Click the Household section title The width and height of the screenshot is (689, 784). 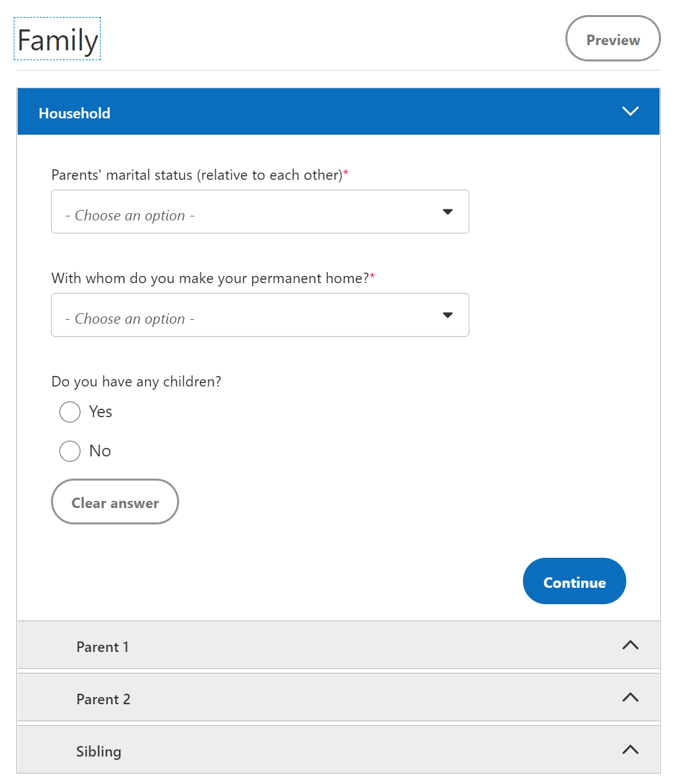click(x=75, y=113)
